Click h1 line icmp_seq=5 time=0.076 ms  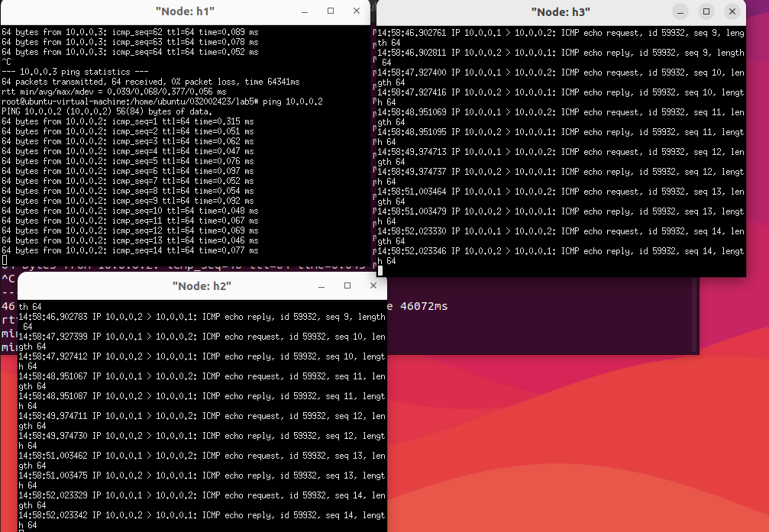(128, 161)
